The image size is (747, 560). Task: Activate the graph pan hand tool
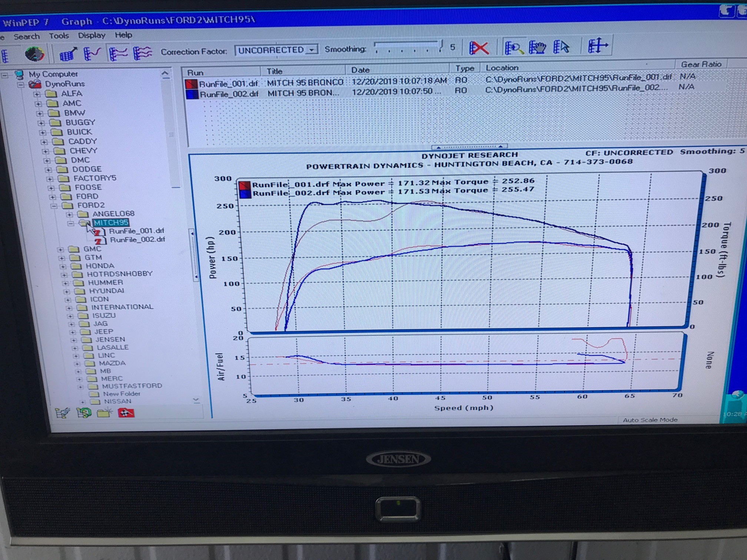(537, 47)
